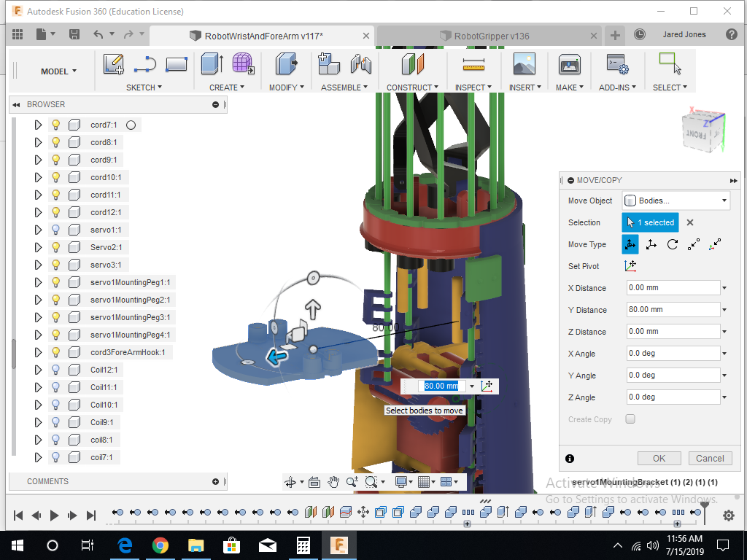Collapse the Browser panel with arrows
The image size is (747, 560).
coord(16,105)
